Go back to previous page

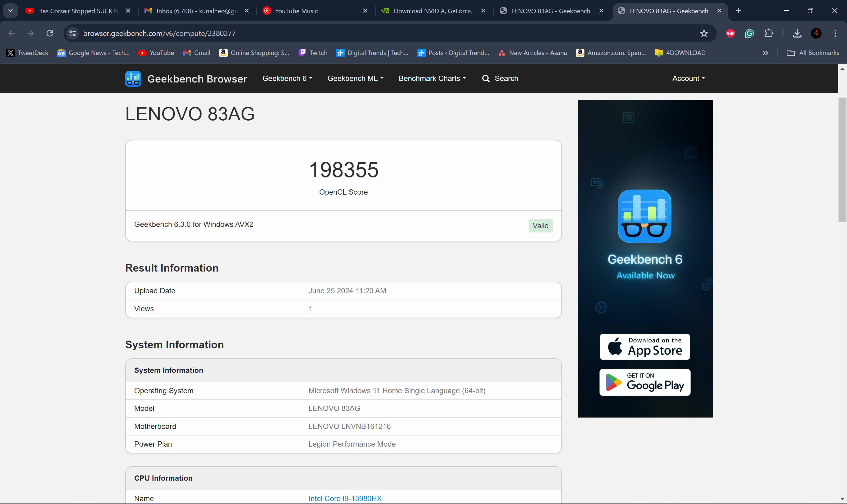[12, 33]
